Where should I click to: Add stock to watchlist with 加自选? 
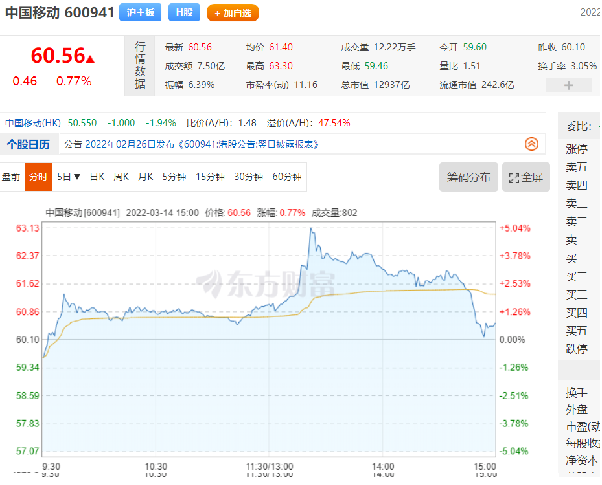click(233, 13)
